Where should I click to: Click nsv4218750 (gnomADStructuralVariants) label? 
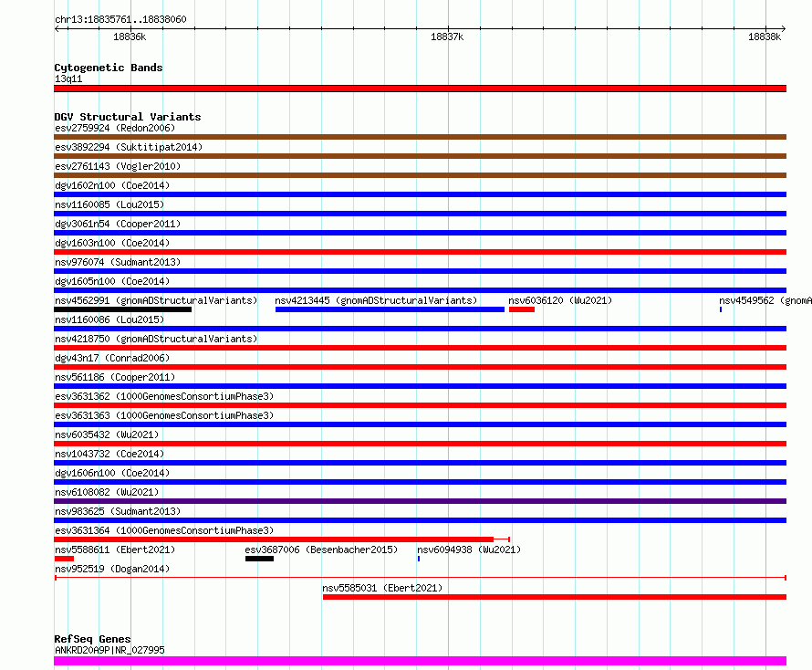(x=156, y=339)
